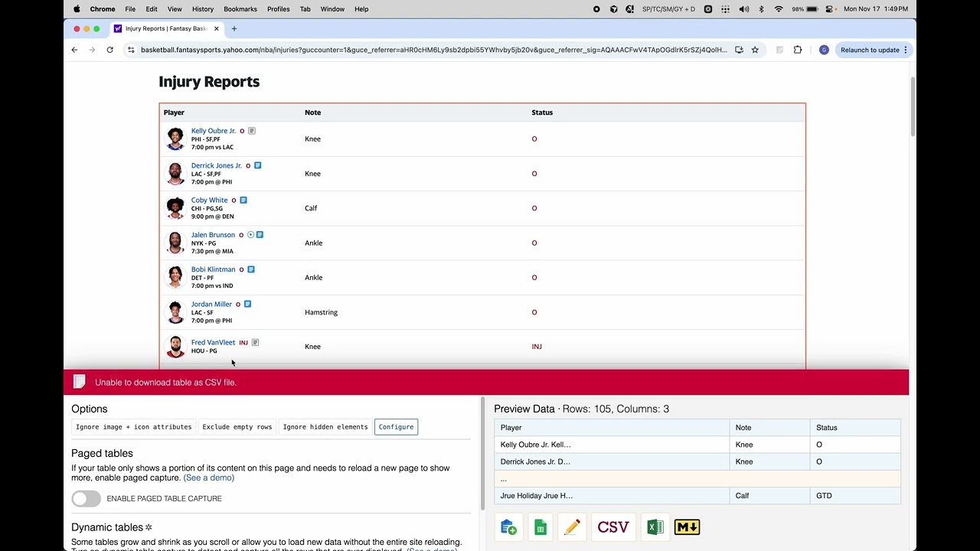Image resolution: width=980 pixels, height=551 pixels.
Task: Open new browser tab
Action: (234, 28)
